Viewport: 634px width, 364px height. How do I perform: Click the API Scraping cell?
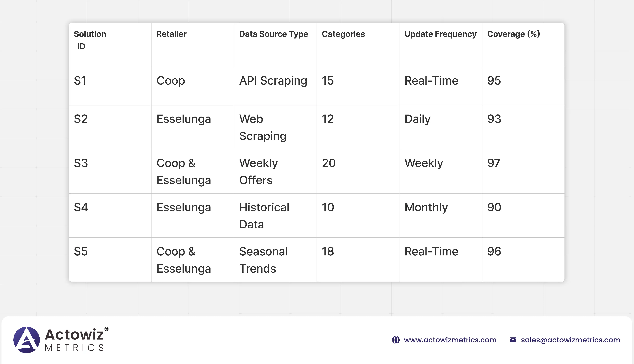[x=273, y=81]
